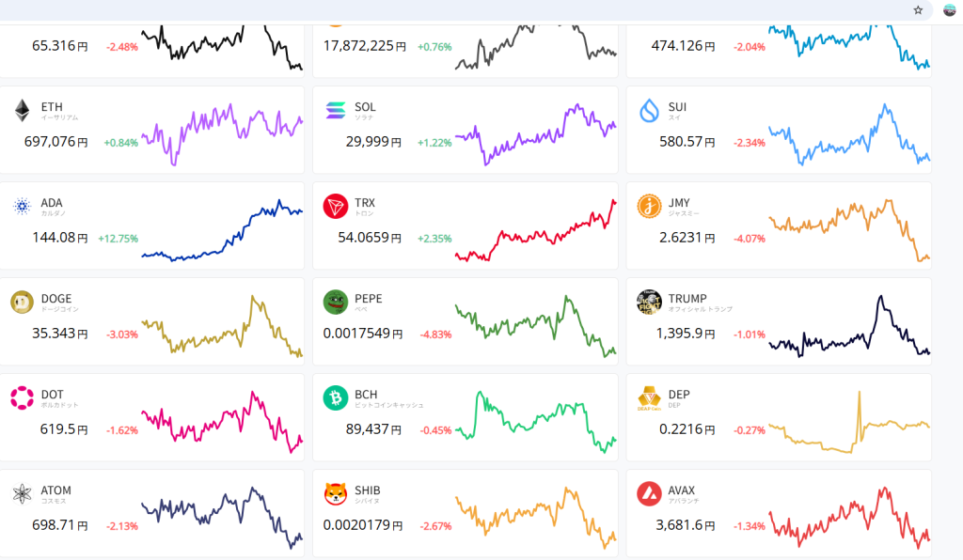
Task: Click the green Bitcoin Cash icon
Action: (x=336, y=398)
